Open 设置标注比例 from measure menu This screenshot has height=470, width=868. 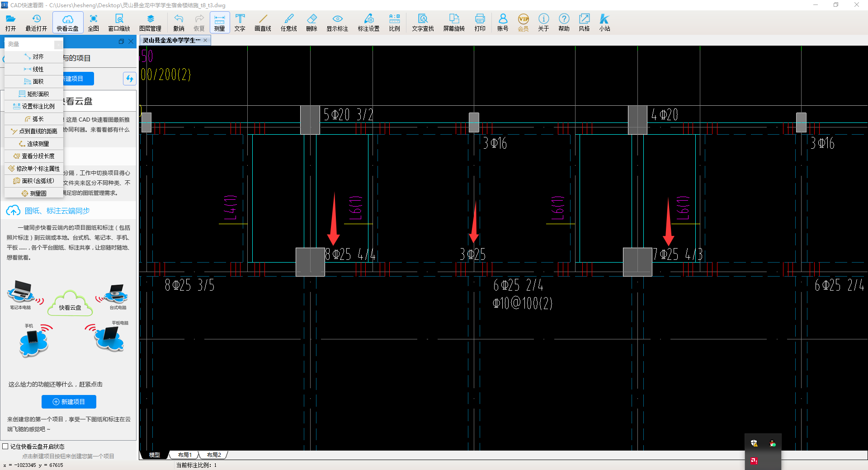click(34, 106)
